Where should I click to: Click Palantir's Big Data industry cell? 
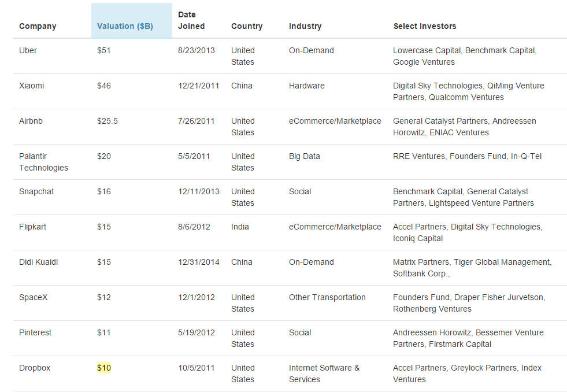[305, 156]
